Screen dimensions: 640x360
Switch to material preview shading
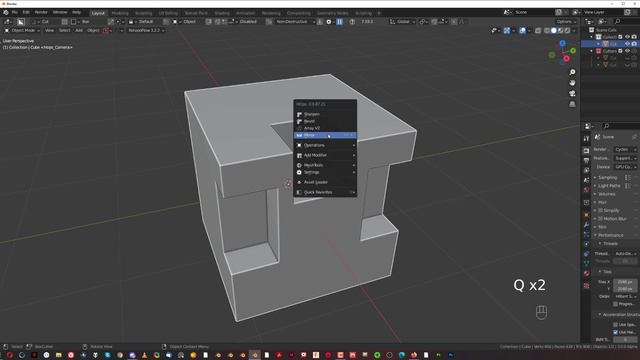560,31
